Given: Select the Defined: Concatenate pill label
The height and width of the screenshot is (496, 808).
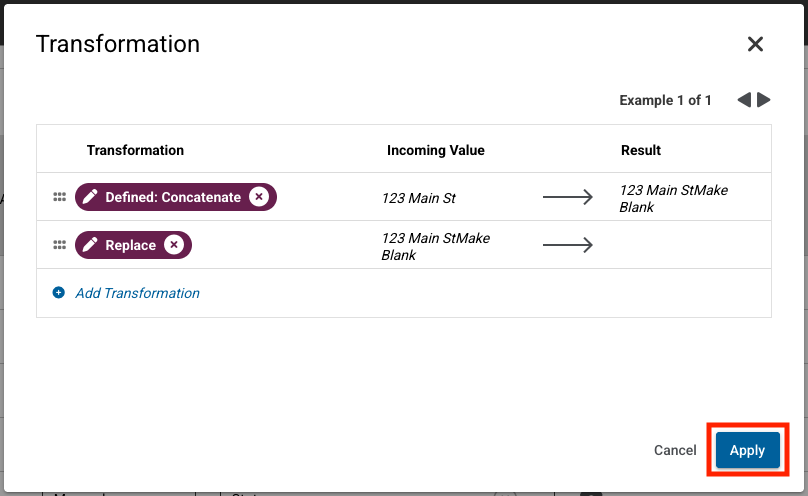Looking at the screenshot, I should [173, 197].
